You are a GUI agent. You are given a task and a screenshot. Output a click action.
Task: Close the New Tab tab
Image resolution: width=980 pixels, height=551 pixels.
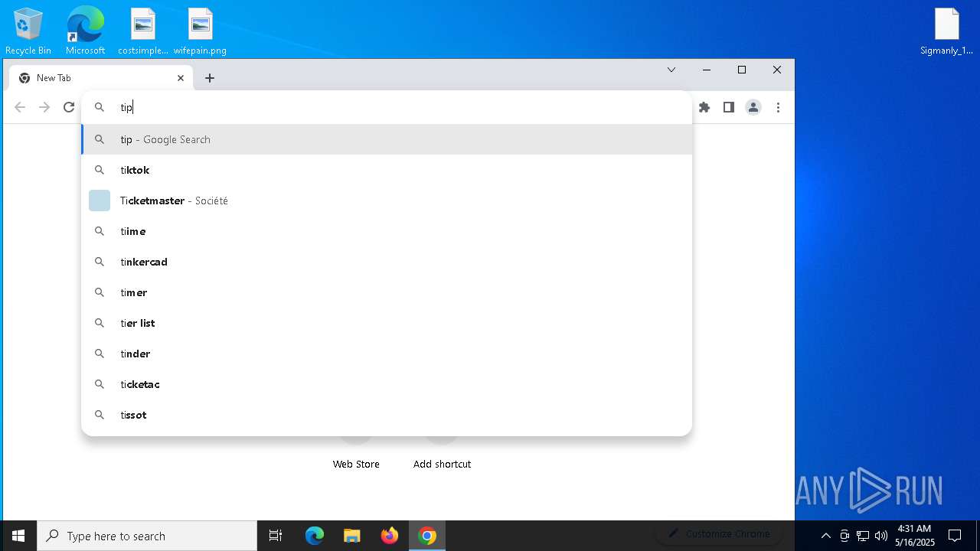(x=181, y=78)
